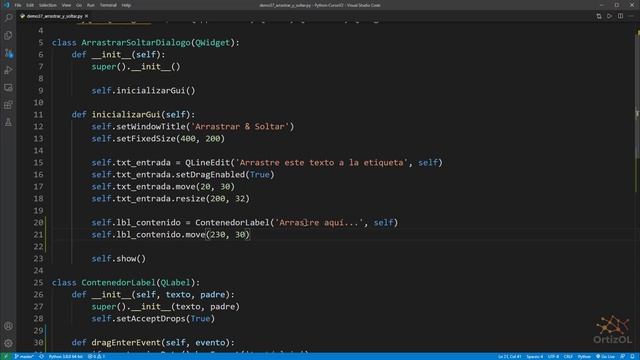Screen dimensions: 640x360
Task: Click on self.show() line
Action: tap(118, 258)
